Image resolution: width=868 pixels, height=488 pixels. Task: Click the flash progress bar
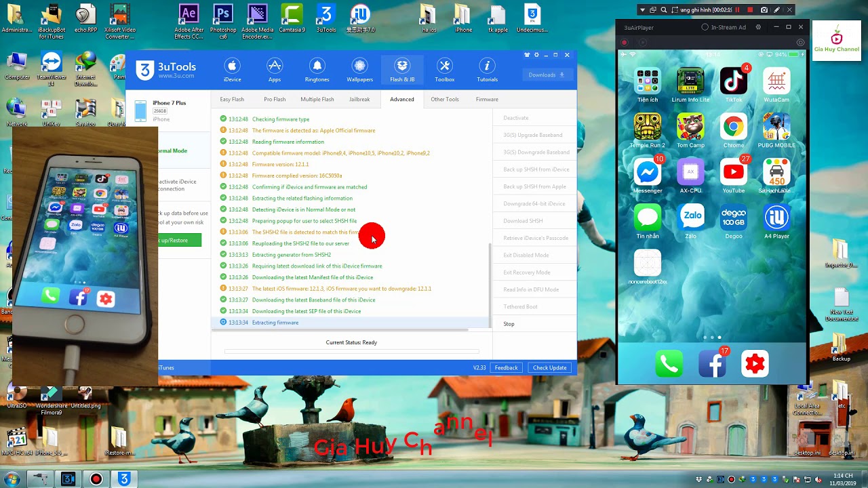point(351,352)
